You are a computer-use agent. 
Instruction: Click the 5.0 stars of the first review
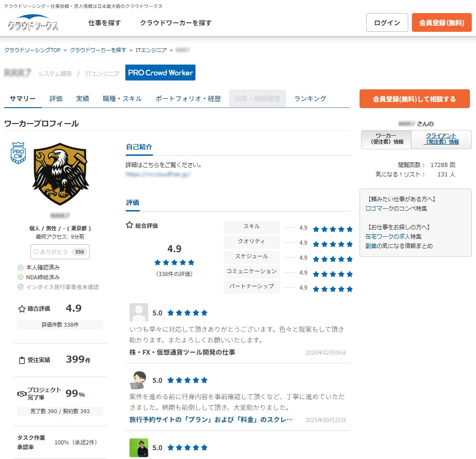pyautogui.click(x=188, y=313)
